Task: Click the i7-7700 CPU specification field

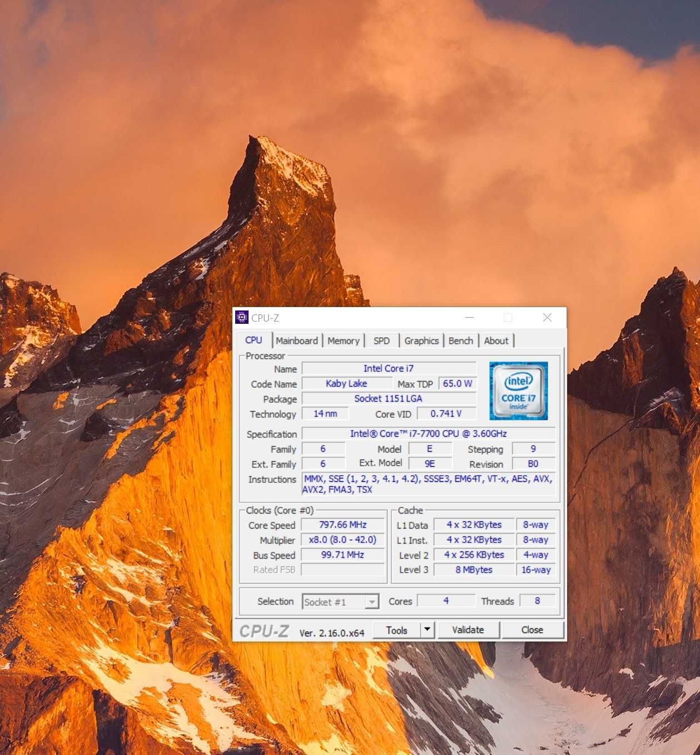Action: coord(429,433)
